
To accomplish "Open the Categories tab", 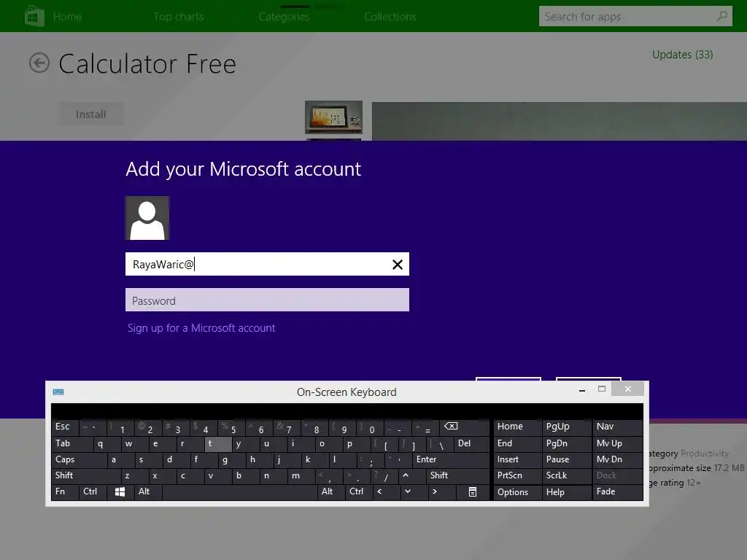I will (x=285, y=17).
